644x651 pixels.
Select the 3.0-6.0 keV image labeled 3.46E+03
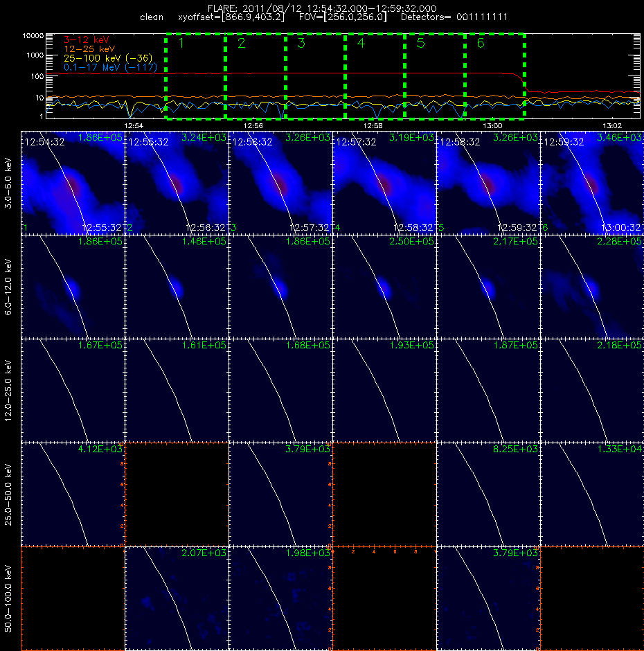pos(593,183)
